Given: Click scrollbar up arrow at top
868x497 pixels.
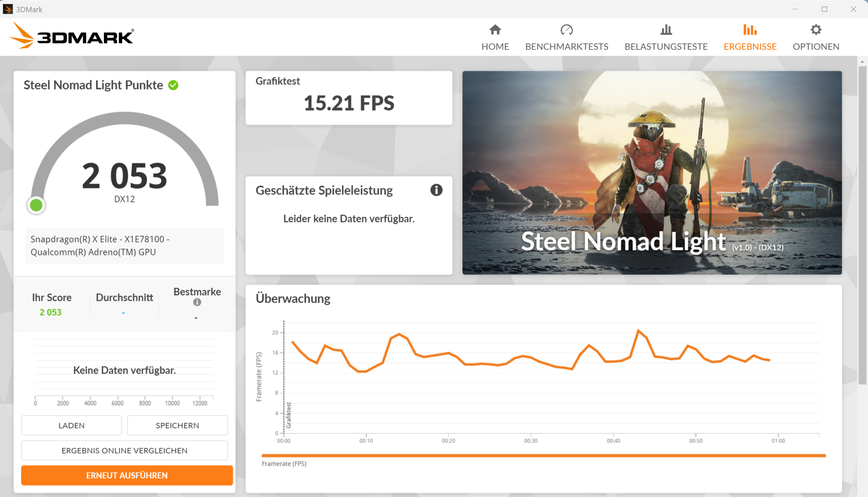Looking at the screenshot, I should (862, 62).
